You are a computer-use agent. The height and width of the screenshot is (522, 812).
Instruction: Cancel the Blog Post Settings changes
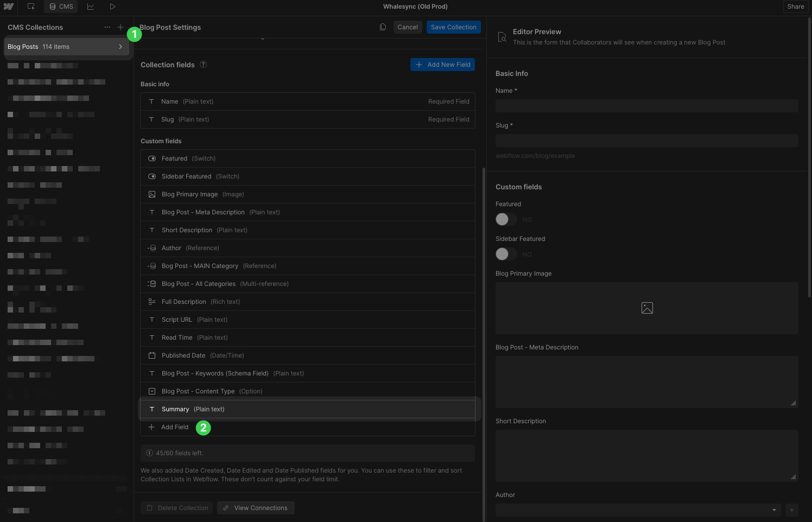point(408,27)
